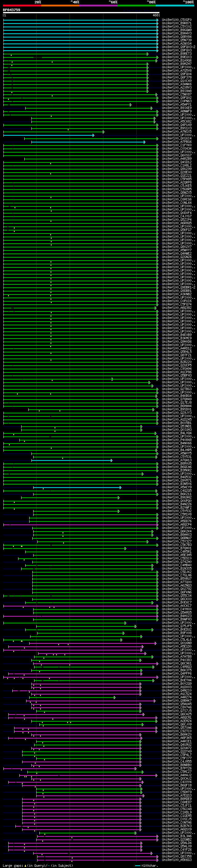Select UniRef100_Q60SG7 label
The width and height of the screenshot is (197, 868).
pyautogui.click(x=177, y=155)
